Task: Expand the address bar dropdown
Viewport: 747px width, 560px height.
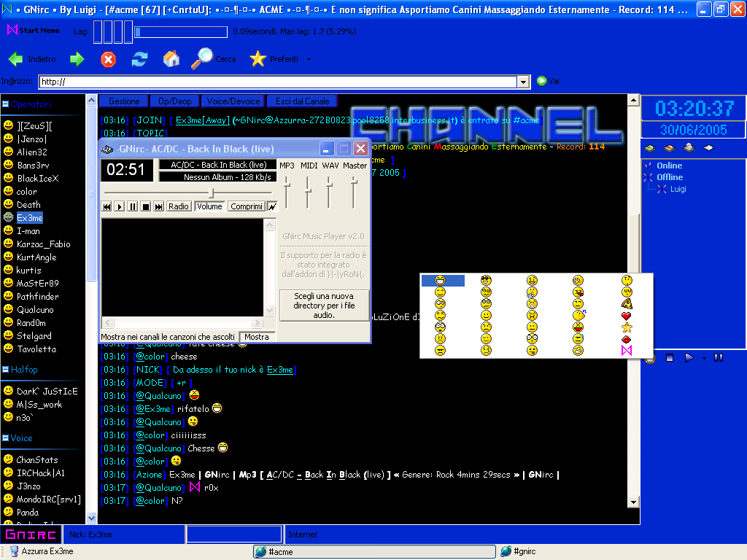Action: click(522, 82)
